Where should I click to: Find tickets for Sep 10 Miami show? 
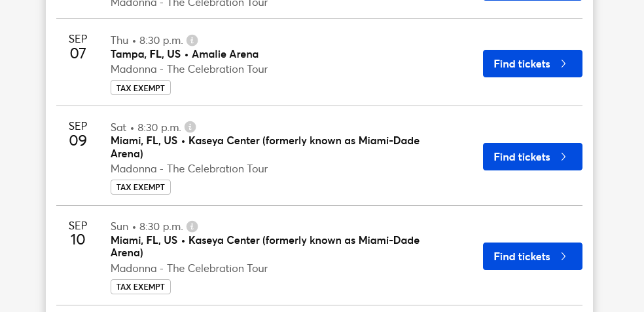coord(532,256)
